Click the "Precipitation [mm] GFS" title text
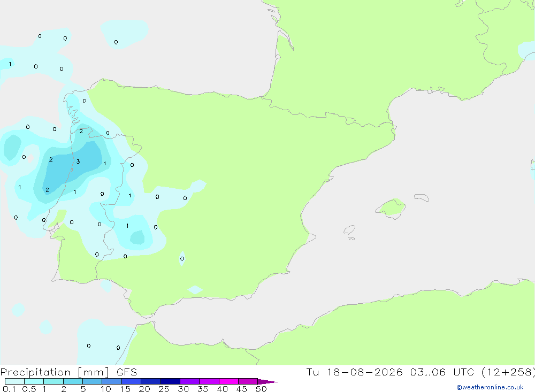 pyautogui.click(x=68, y=372)
